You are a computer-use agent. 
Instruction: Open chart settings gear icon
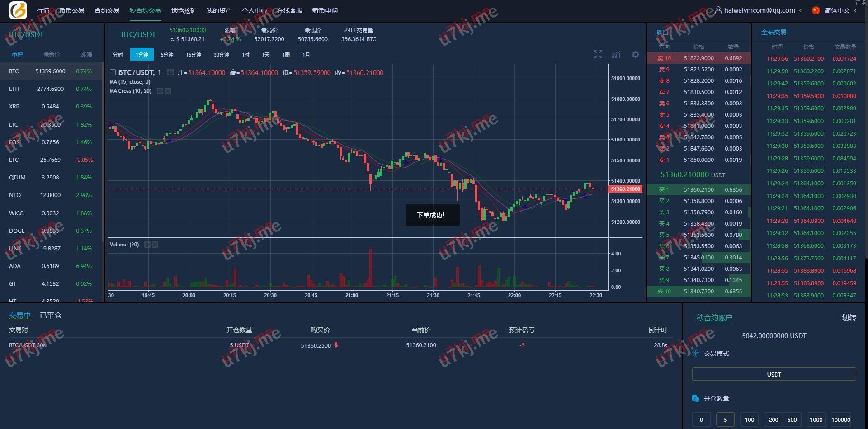tap(635, 55)
